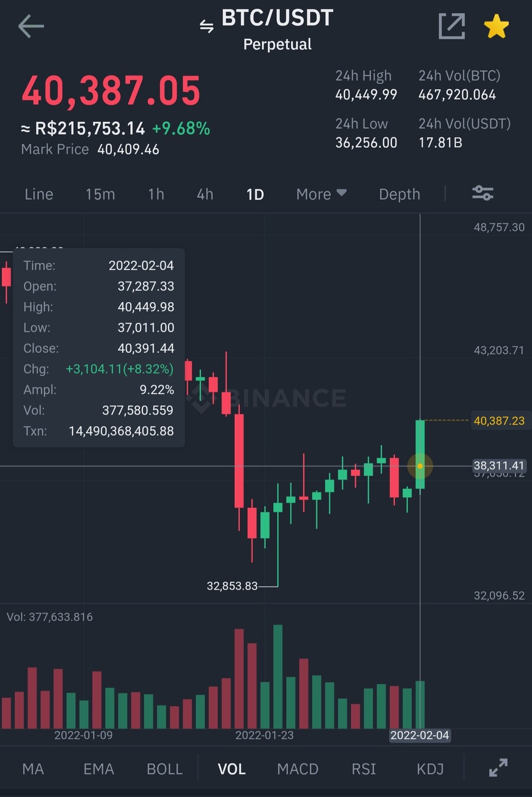Select the 15m interval
Viewport: 532px width, 797px height.
click(x=100, y=194)
